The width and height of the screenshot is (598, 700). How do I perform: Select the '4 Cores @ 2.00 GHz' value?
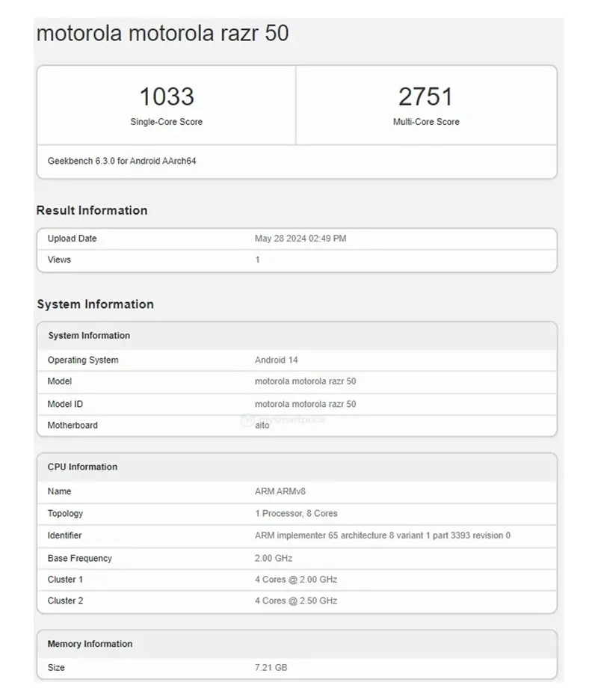[x=296, y=580]
